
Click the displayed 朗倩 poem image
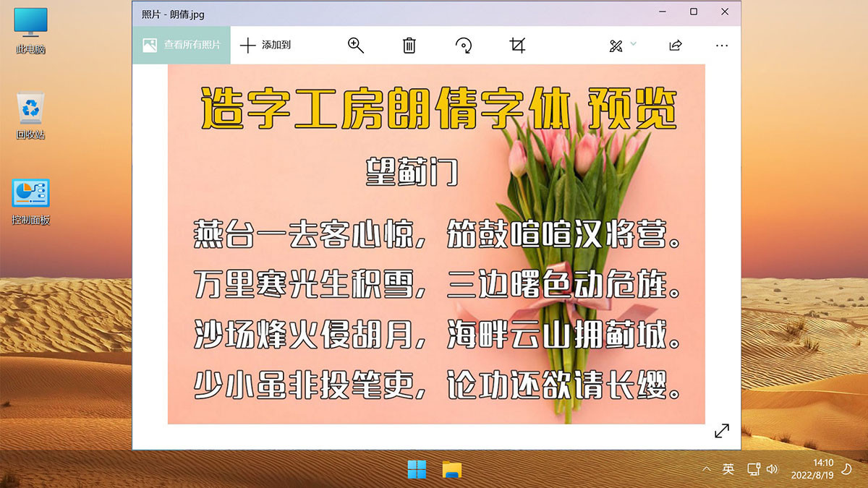coord(436,244)
